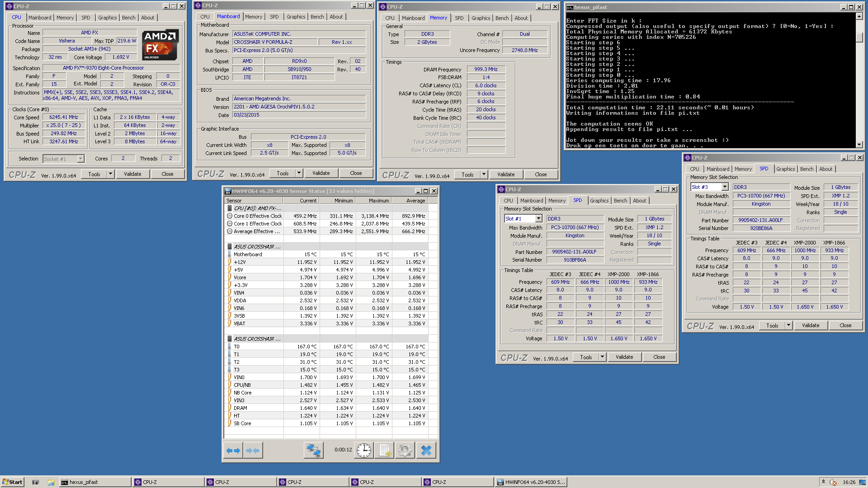Switch to HWiNFO64 from the taskbar
Image resolution: width=868 pixels, height=488 pixels.
pos(531,482)
